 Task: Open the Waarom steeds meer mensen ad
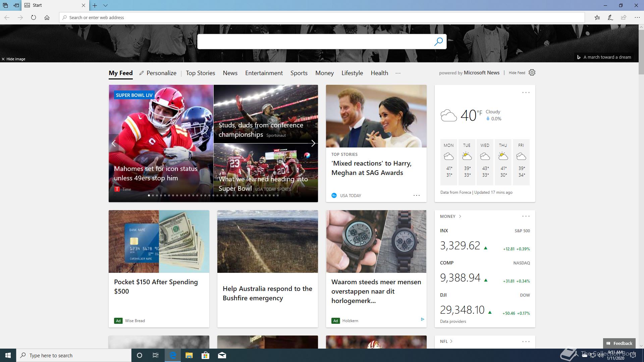376,291
